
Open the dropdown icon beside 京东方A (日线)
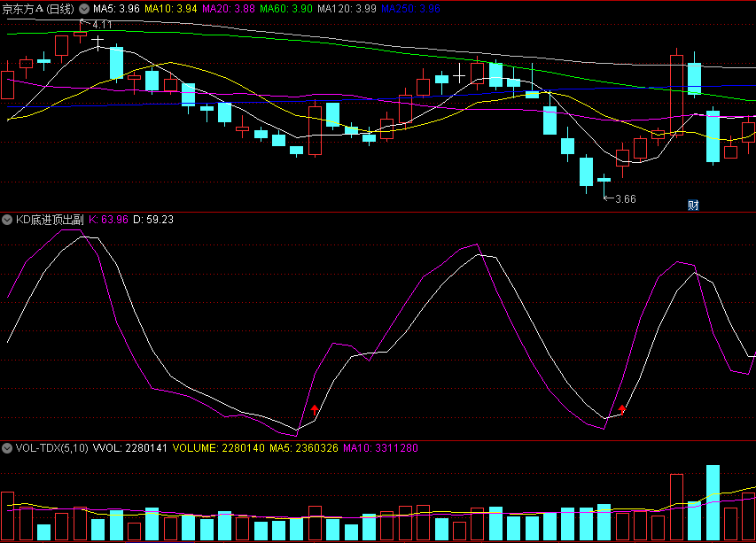coord(84,9)
